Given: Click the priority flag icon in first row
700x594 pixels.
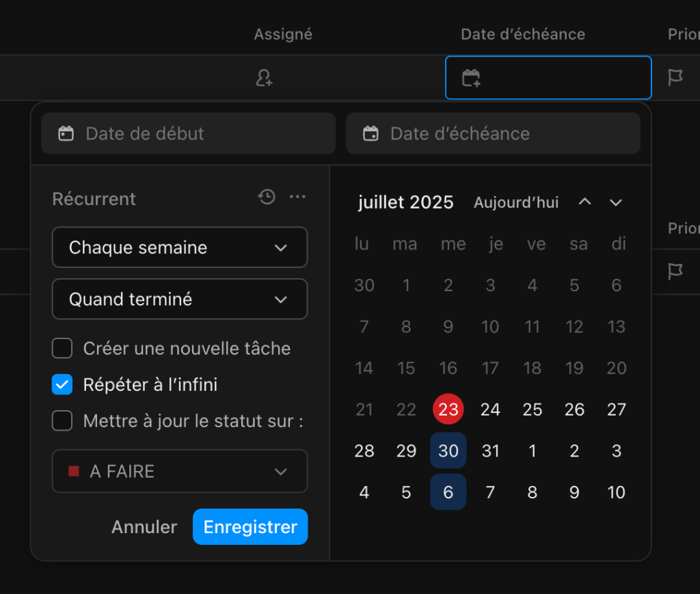Looking at the screenshot, I should point(675,78).
